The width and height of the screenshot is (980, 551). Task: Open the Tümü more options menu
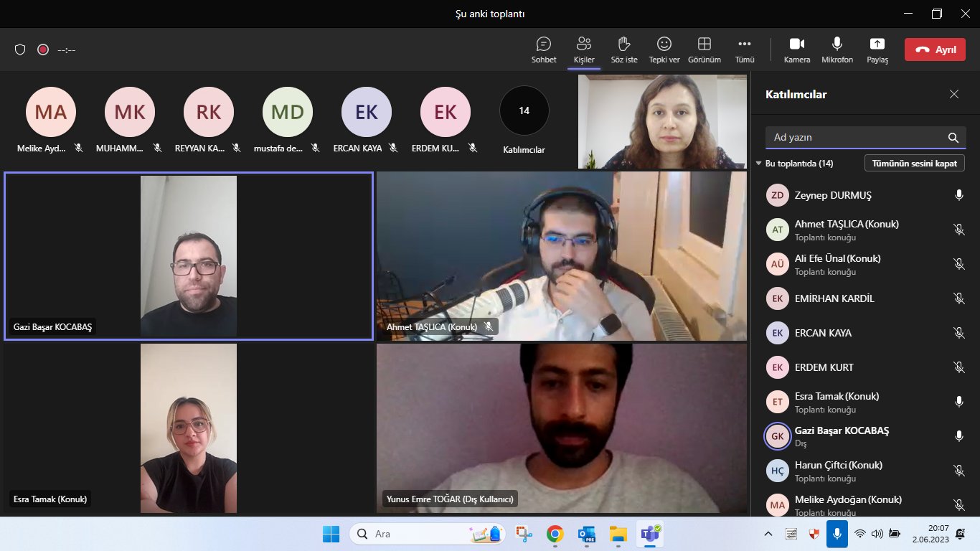tap(745, 50)
